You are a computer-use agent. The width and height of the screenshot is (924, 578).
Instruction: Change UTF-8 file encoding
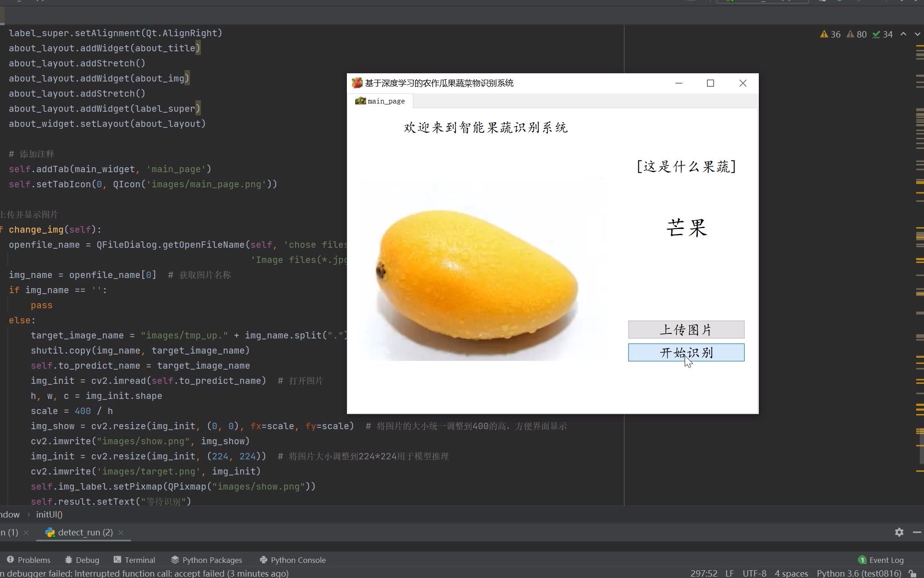[x=754, y=573]
